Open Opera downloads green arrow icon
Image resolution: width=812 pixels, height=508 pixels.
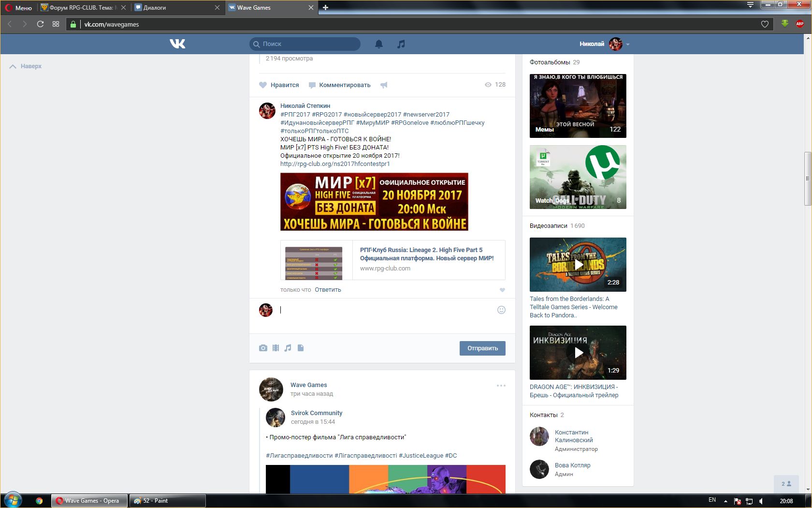click(x=785, y=24)
